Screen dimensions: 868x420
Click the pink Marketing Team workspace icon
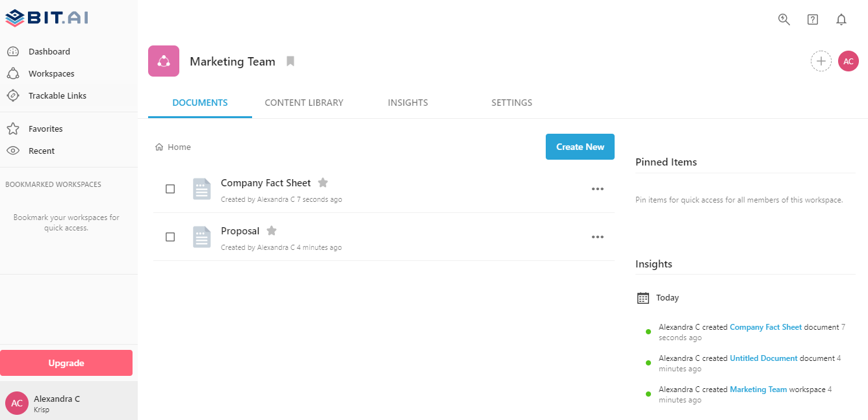pos(164,61)
